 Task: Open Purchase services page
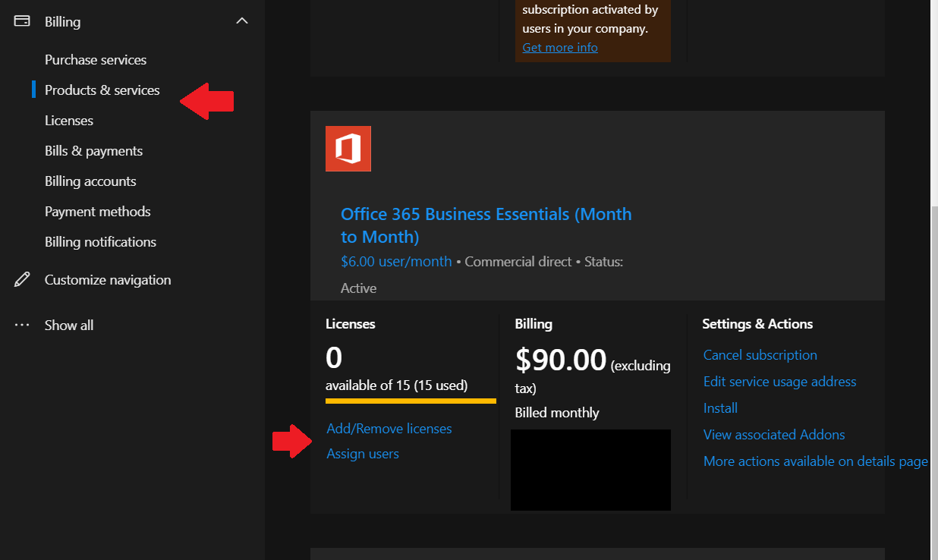coord(96,60)
